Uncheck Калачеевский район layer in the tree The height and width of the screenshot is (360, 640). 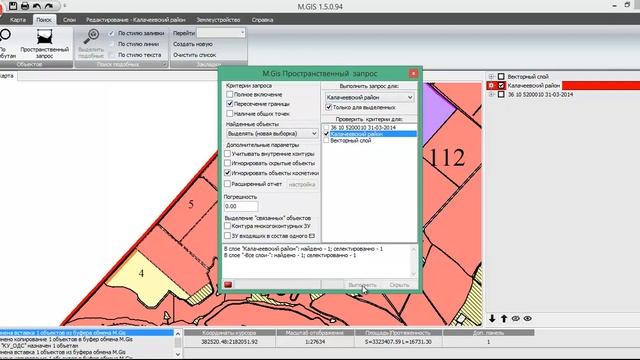coord(501,85)
